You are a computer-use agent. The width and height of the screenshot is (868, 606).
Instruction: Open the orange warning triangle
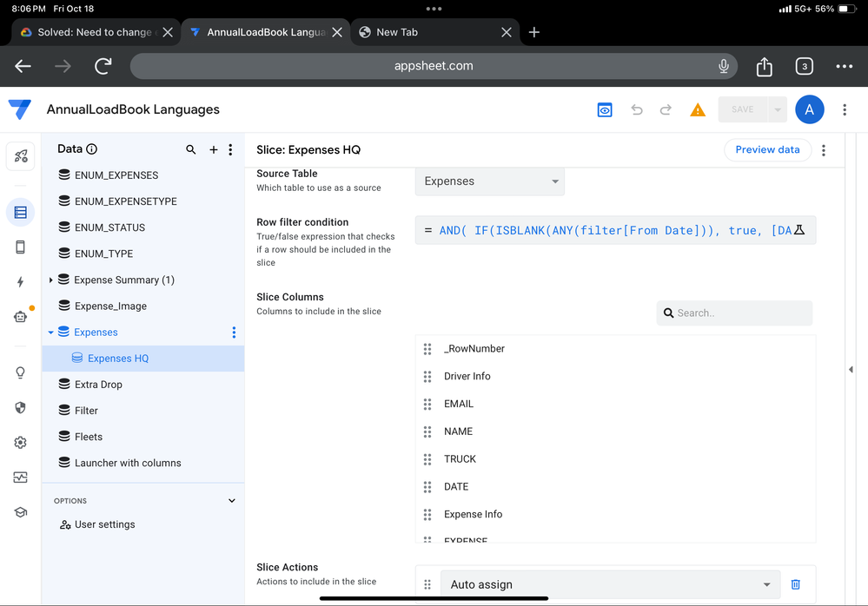[698, 110]
